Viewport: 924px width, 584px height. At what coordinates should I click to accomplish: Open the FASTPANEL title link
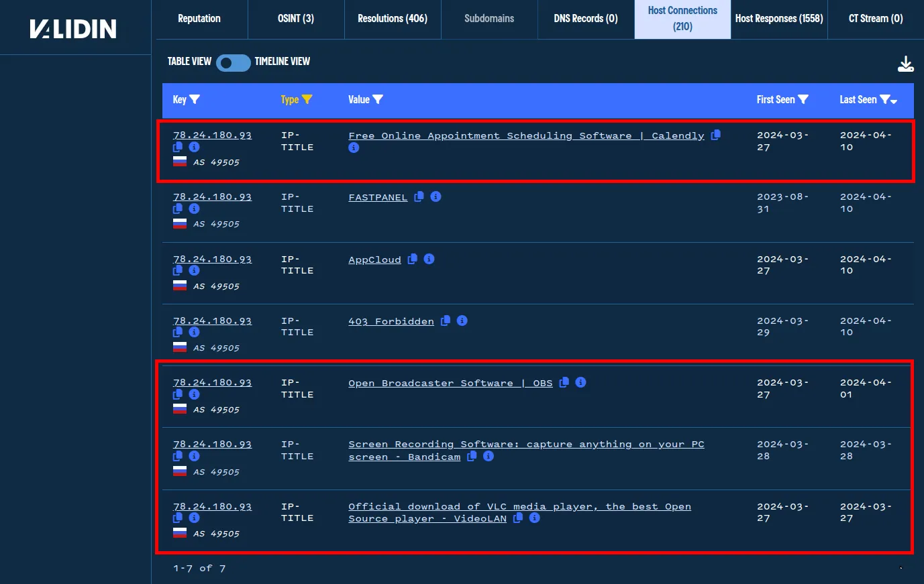pyautogui.click(x=378, y=197)
